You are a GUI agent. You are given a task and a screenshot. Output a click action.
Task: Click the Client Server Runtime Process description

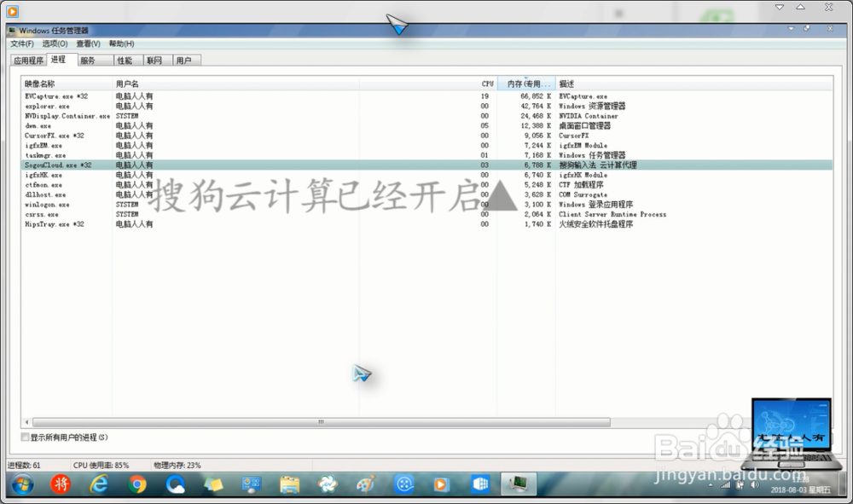point(612,214)
